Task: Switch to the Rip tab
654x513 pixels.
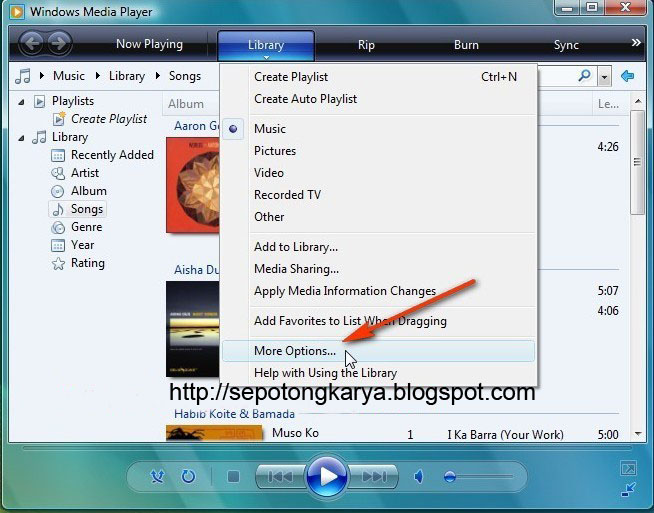Action: click(366, 45)
